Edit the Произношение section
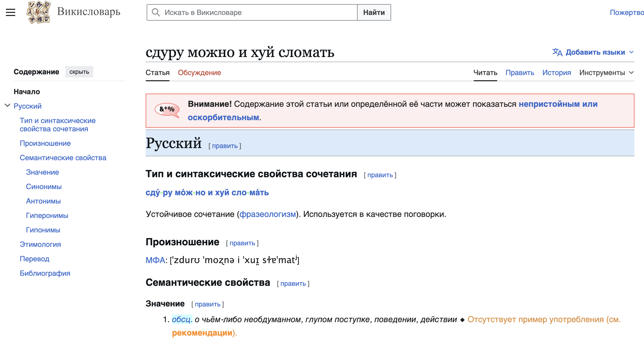Screen dimensions: 644x341 [x=242, y=243]
